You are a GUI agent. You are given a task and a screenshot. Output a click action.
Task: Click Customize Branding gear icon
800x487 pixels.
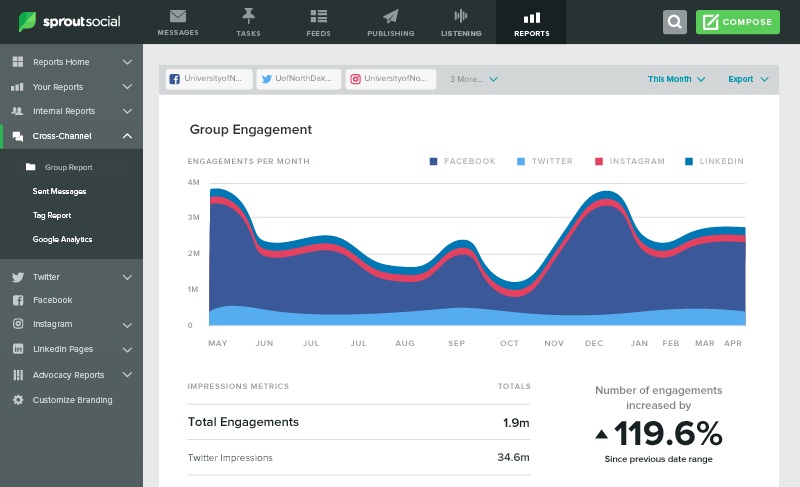click(18, 400)
